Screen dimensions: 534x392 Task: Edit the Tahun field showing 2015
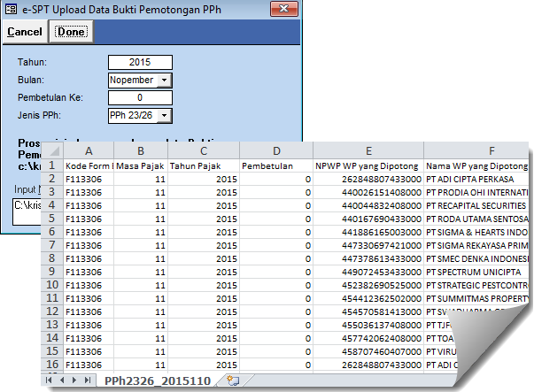pyautogui.click(x=140, y=62)
